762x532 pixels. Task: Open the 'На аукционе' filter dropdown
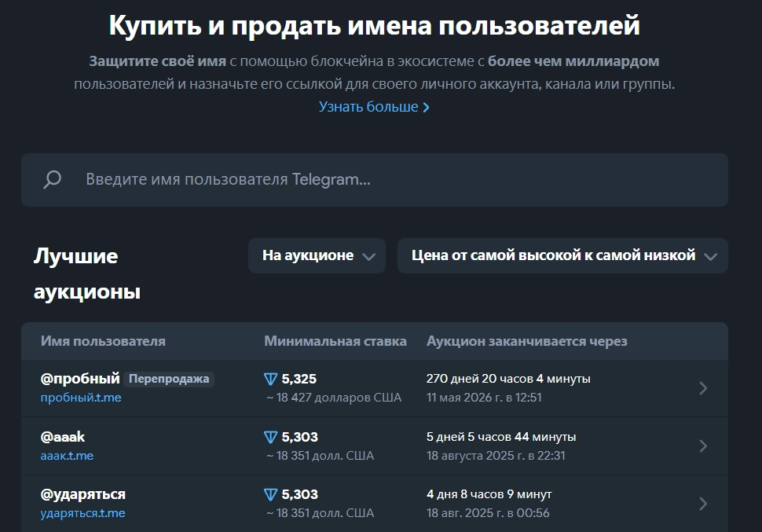click(317, 255)
